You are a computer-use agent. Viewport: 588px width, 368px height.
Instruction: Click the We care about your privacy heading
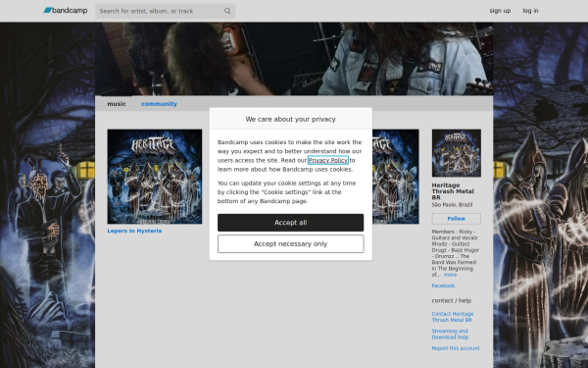coord(291,119)
